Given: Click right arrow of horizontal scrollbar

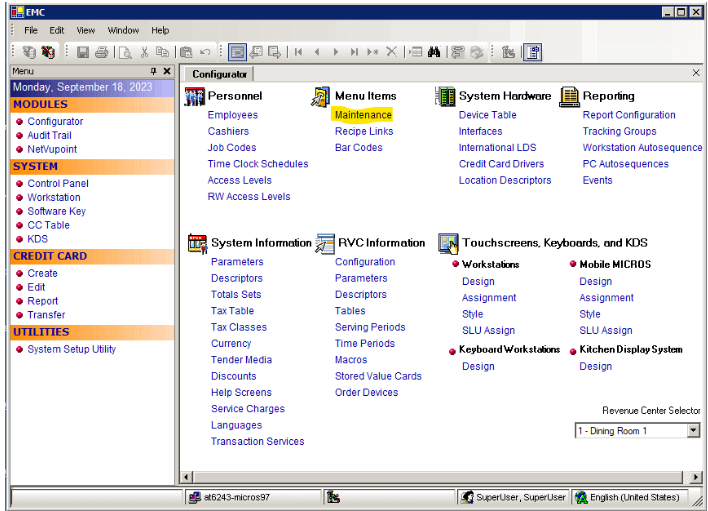Looking at the screenshot, I should click(695, 477).
